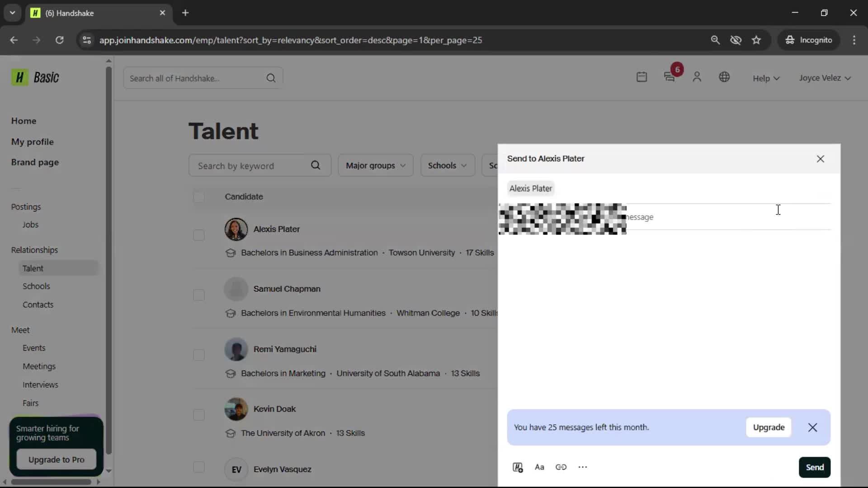
Task: Click Upgrade to Pro button
Action: tap(56, 460)
